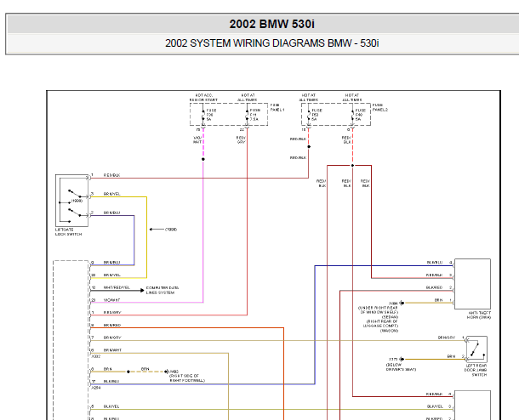Click the 'HOT ACC, RUN OR START' fuse header
519x420 pixels.
pos(203,98)
